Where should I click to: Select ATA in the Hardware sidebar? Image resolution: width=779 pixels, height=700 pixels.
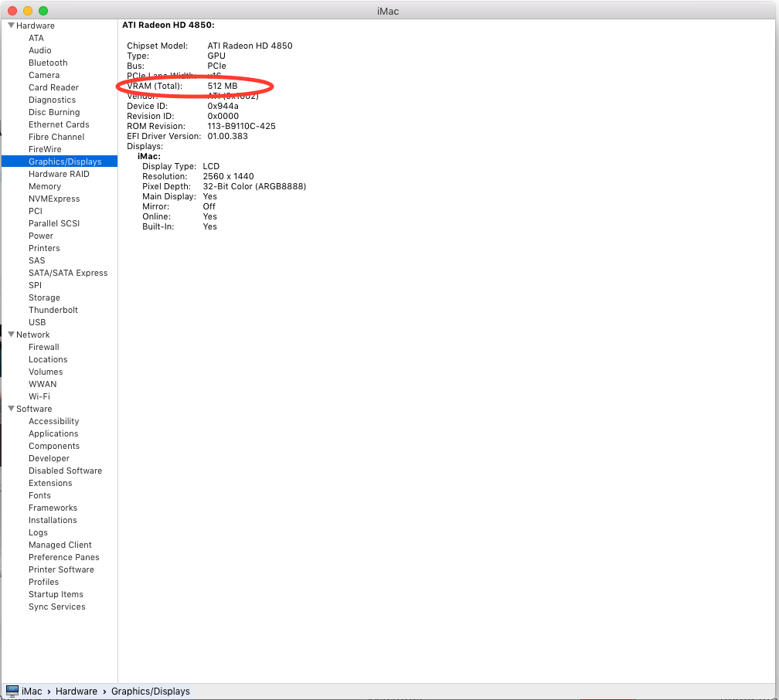(x=36, y=38)
